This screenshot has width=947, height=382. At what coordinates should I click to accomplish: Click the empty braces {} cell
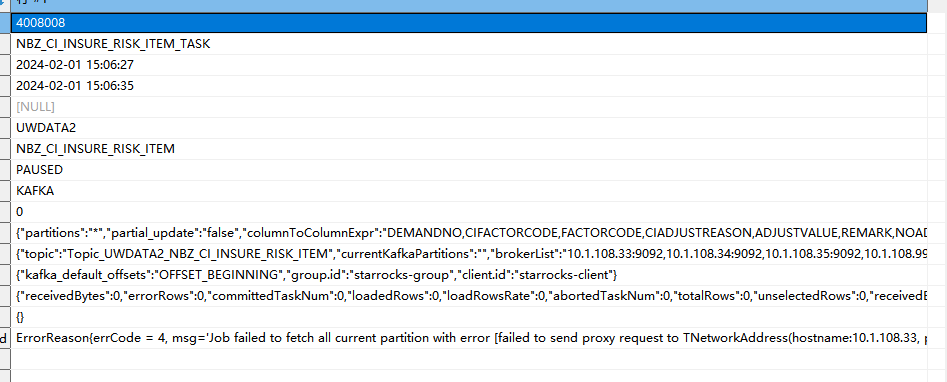(469, 317)
